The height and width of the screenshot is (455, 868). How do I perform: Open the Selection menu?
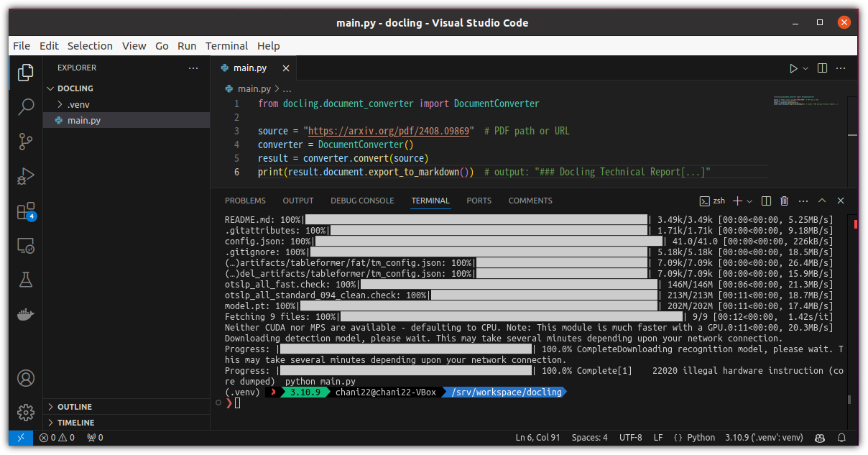coord(90,45)
